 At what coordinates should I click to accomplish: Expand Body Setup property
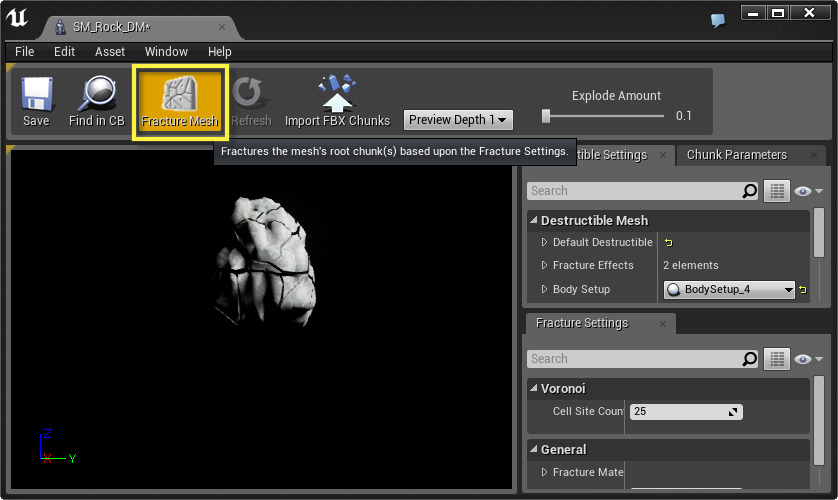tap(544, 290)
